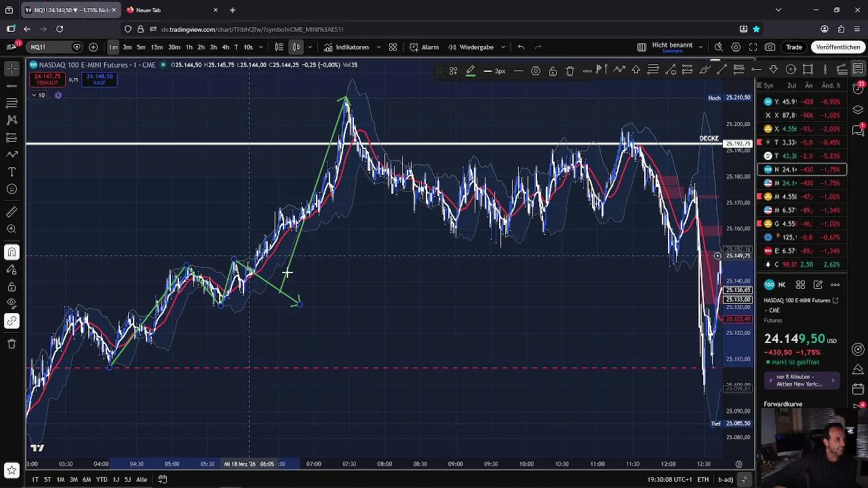This screenshot has width=868, height=488.
Task: Click the b-adj adjustment setting
Action: [x=726, y=479]
